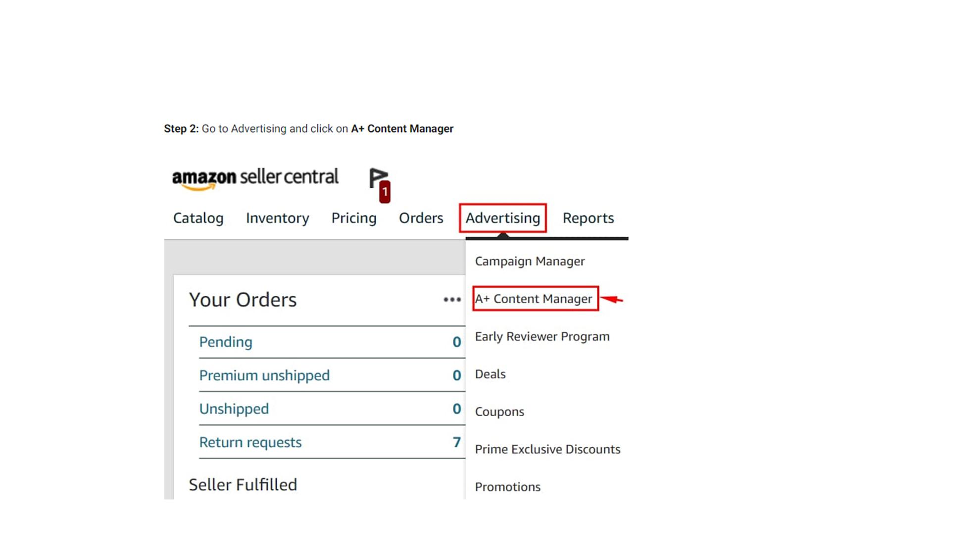
Task: Open the Advertising menu
Action: 503,218
